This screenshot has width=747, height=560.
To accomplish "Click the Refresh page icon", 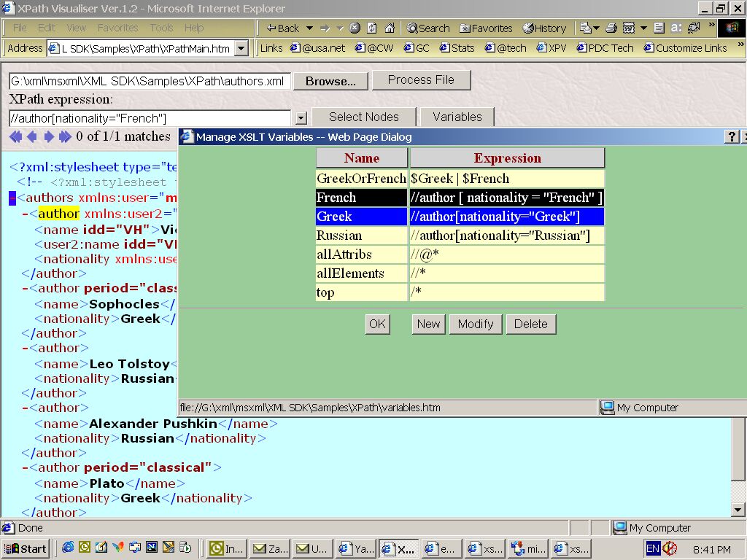I will [372, 28].
